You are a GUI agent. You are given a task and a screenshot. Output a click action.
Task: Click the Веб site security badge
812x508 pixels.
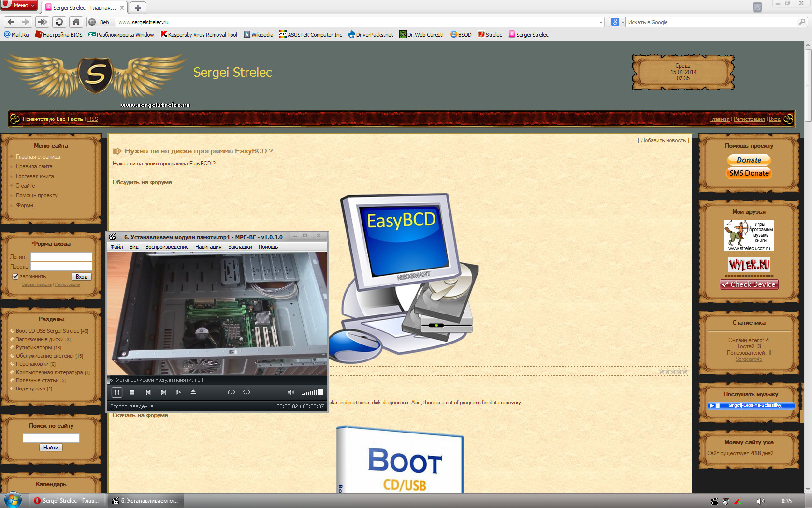click(x=100, y=22)
